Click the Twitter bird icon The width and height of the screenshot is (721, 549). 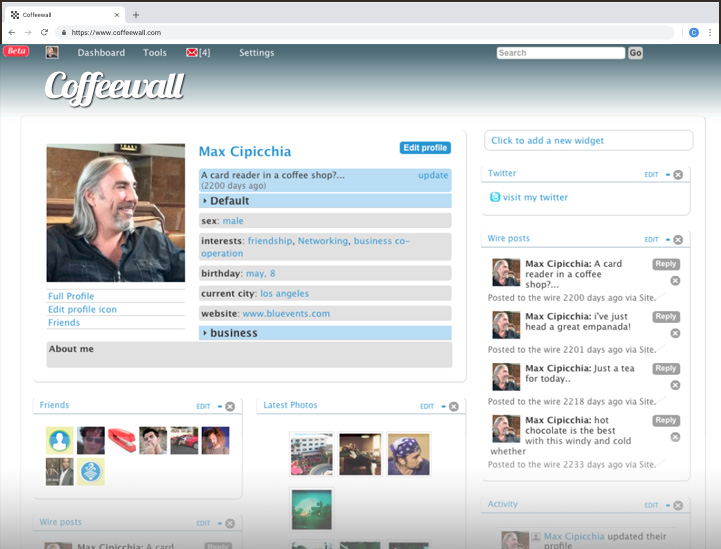495,198
